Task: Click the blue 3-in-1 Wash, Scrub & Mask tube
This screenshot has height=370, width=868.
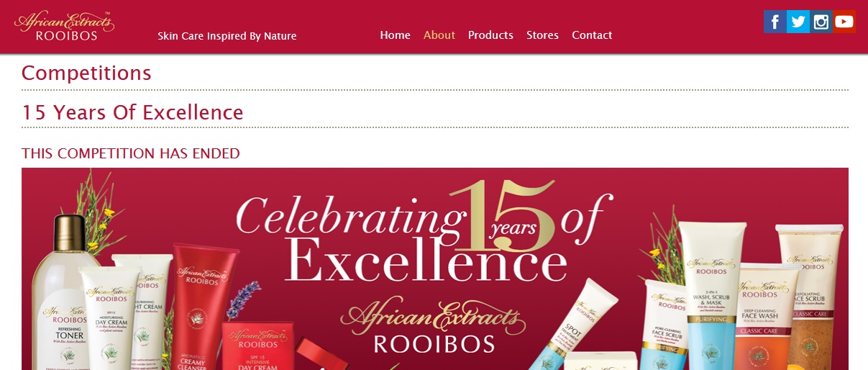Action: (x=712, y=295)
